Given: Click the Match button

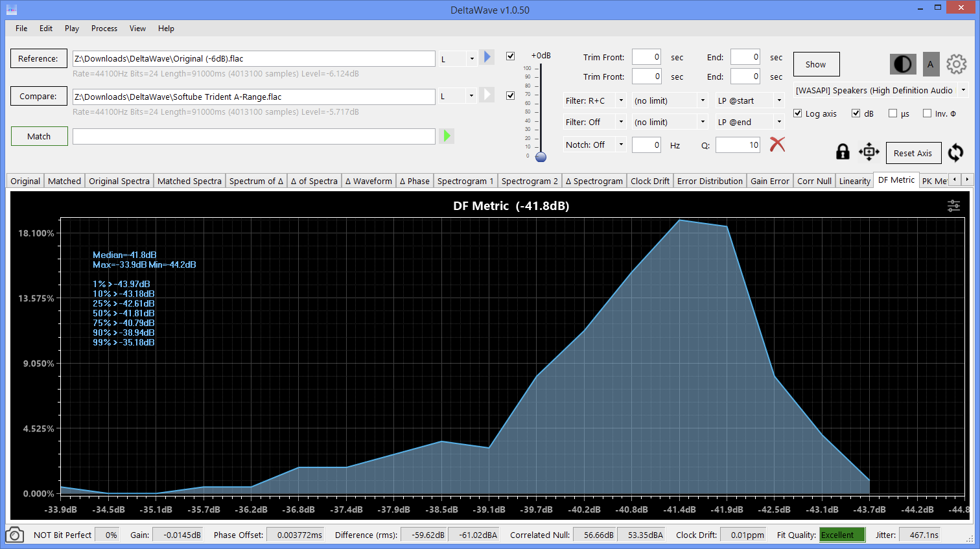Looking at the screenshot, I should (x=39, y=136).
